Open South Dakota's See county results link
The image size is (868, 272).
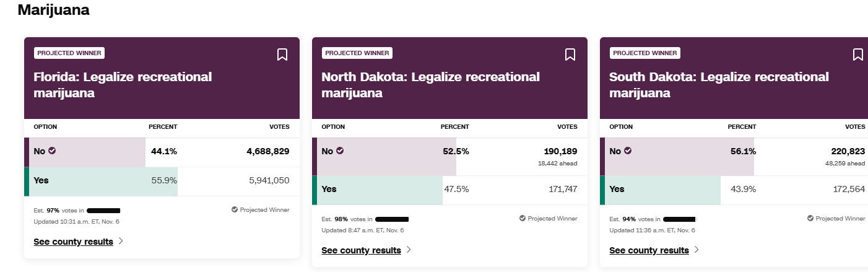(x=649, y=250)
